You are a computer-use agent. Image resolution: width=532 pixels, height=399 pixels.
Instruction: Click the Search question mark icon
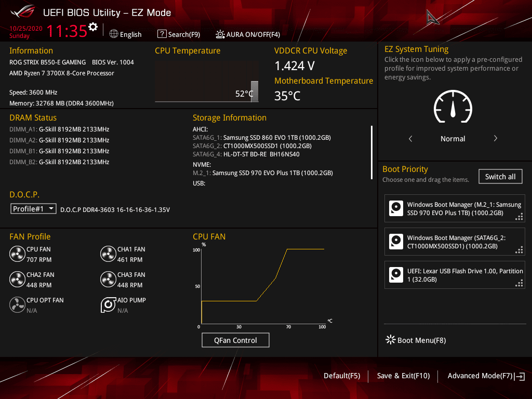tap(162, 34)
